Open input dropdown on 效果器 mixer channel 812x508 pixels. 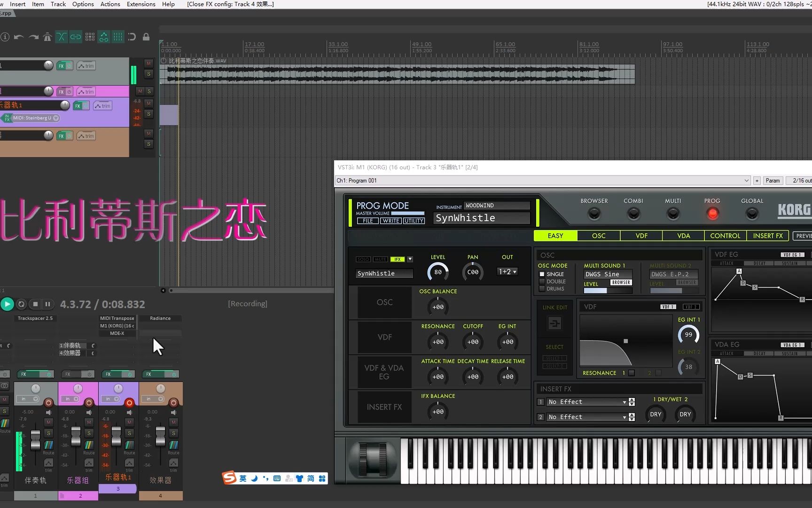tap(153, 399)
